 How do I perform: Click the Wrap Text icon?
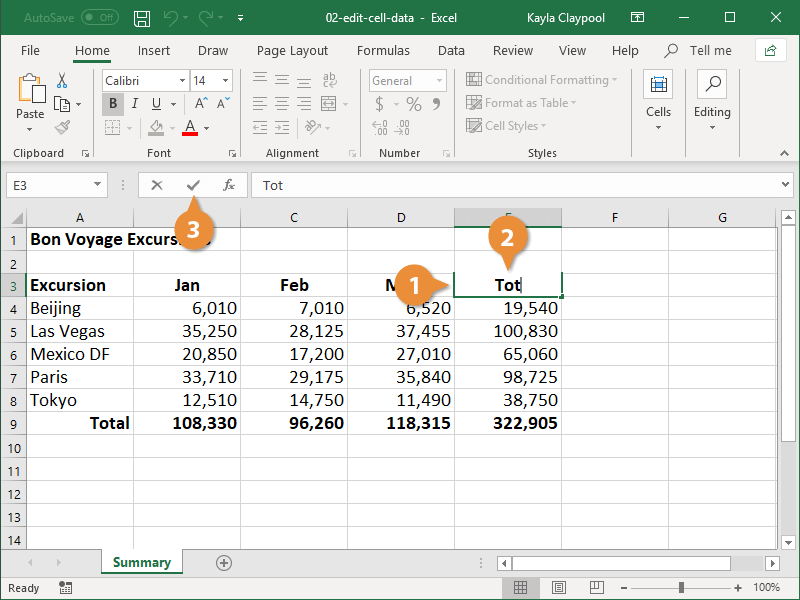point(330,80)
